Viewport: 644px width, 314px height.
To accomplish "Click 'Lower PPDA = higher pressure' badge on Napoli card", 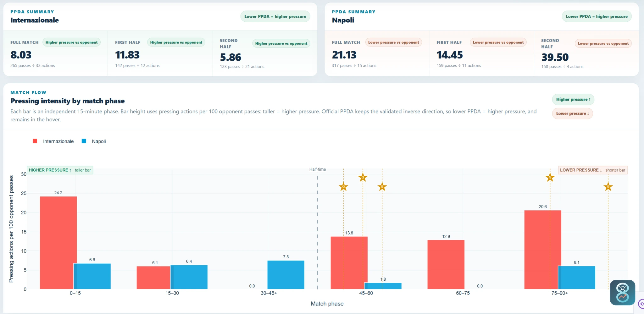I will pos(597,16).
